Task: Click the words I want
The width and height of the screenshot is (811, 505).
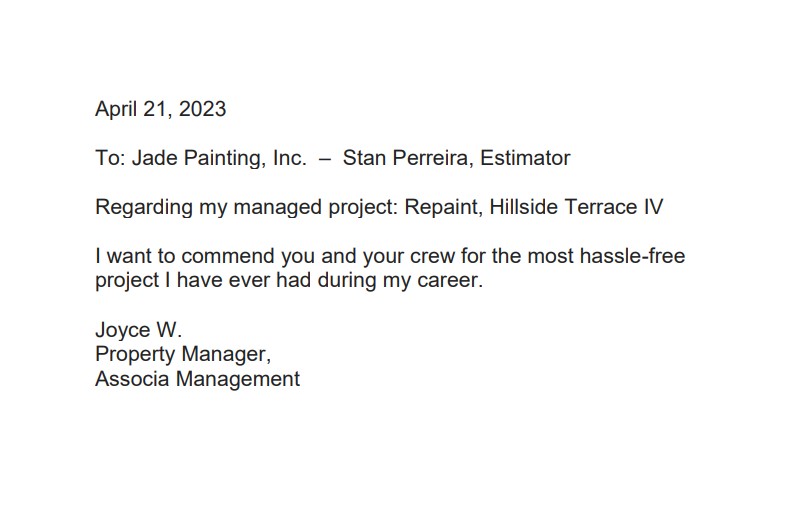Action: 123,256
